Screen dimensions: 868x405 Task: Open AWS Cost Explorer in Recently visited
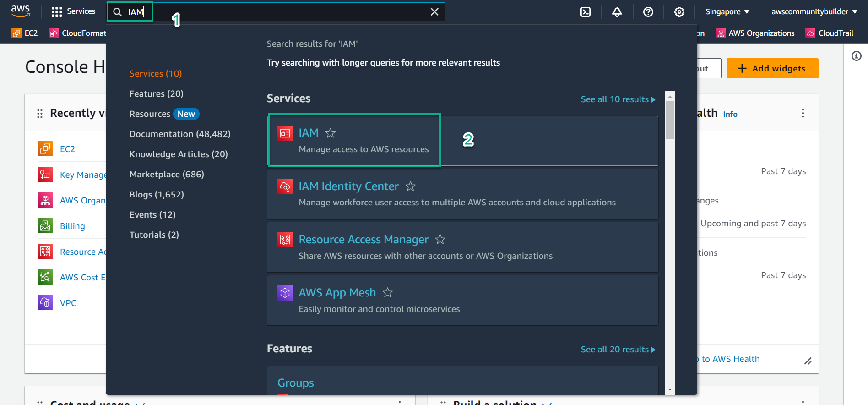[83, 277]
